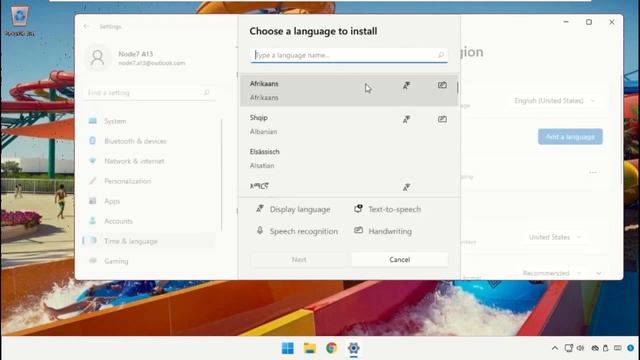Open Google Chrome from the taskbar
Viewport: 640px width, 360px height.
[331, 348]
